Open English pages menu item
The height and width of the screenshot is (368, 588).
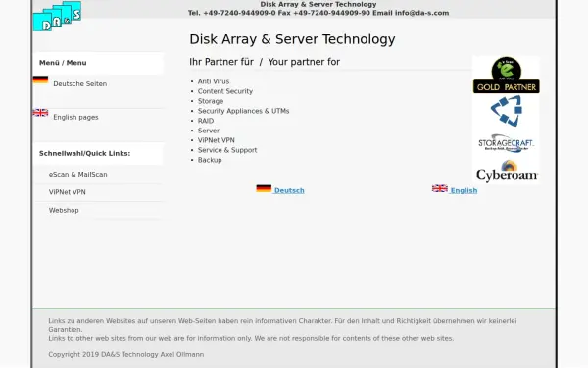pos(75,117)
